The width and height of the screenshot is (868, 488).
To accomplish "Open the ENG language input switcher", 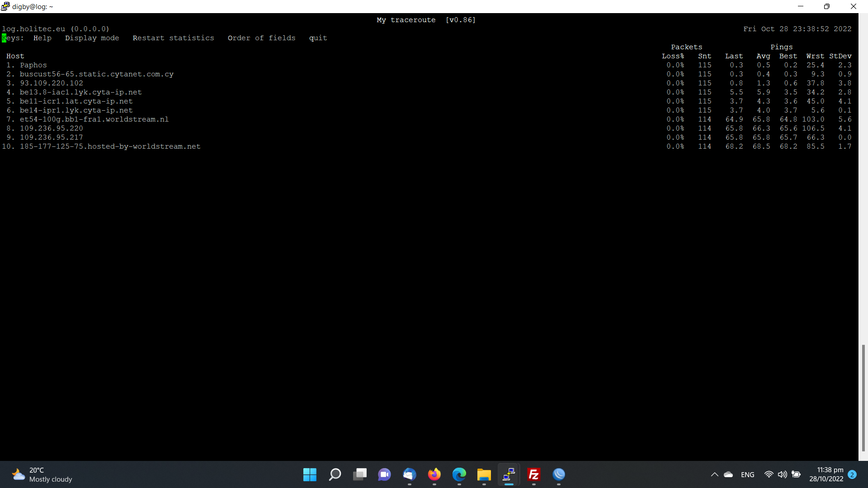I will pyautogui.click(x=748, y=474).
